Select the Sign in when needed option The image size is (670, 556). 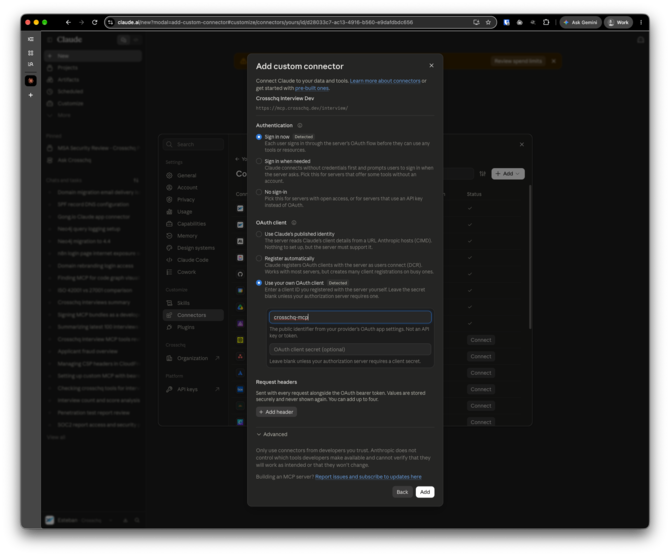coord(259,161)
